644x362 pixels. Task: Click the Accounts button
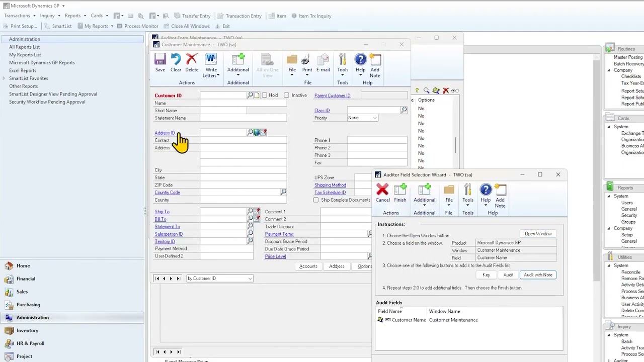coord(308,266)
